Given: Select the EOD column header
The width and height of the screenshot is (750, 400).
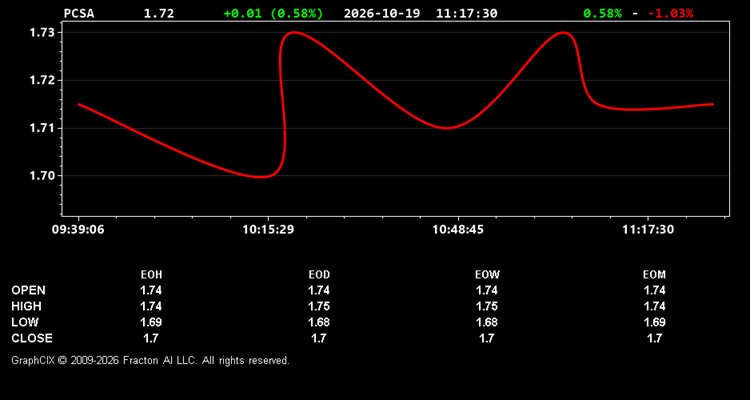Looking at the screenshot, I should click(319, 275).
